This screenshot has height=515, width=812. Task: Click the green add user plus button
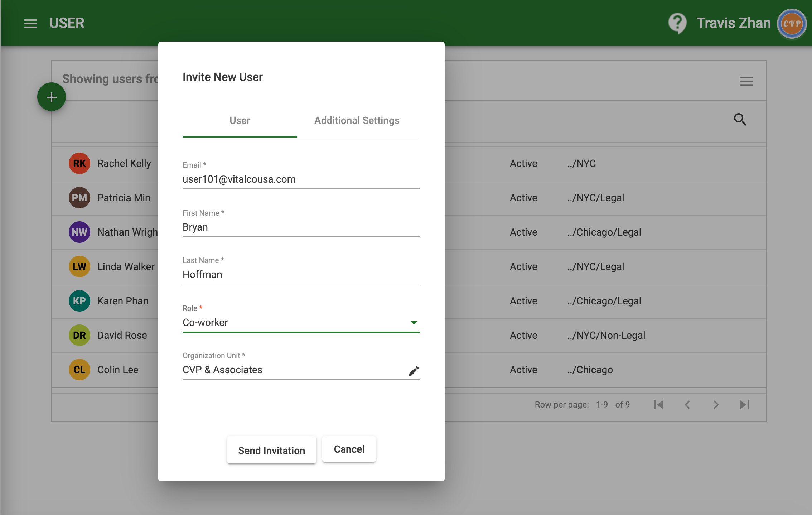(52, 97)
